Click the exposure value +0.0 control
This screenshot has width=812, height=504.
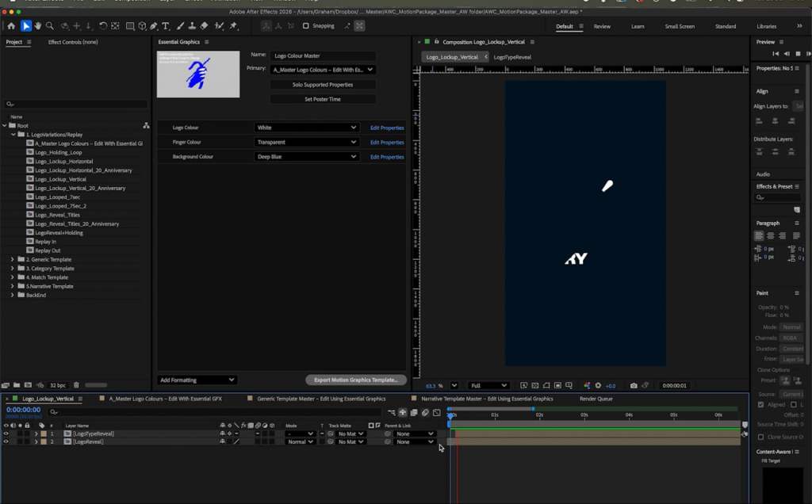coord(610,386)
